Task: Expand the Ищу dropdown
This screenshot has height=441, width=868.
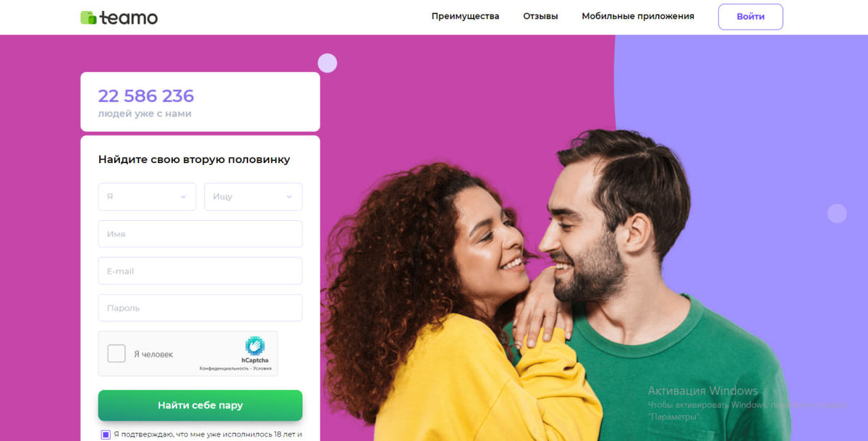Action: tap(253, 197)
